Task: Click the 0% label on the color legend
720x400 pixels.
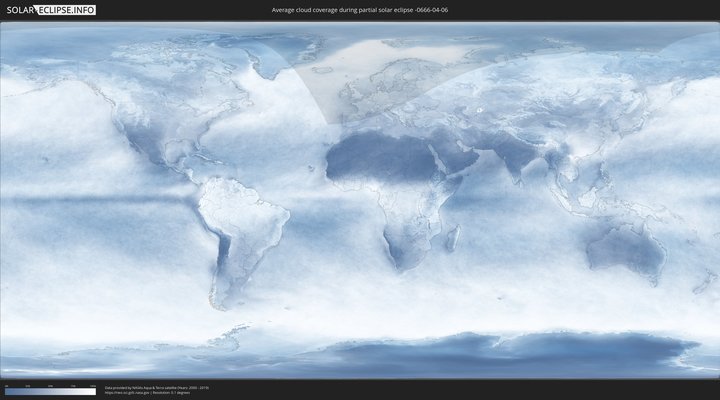Action: pos(7,386)
